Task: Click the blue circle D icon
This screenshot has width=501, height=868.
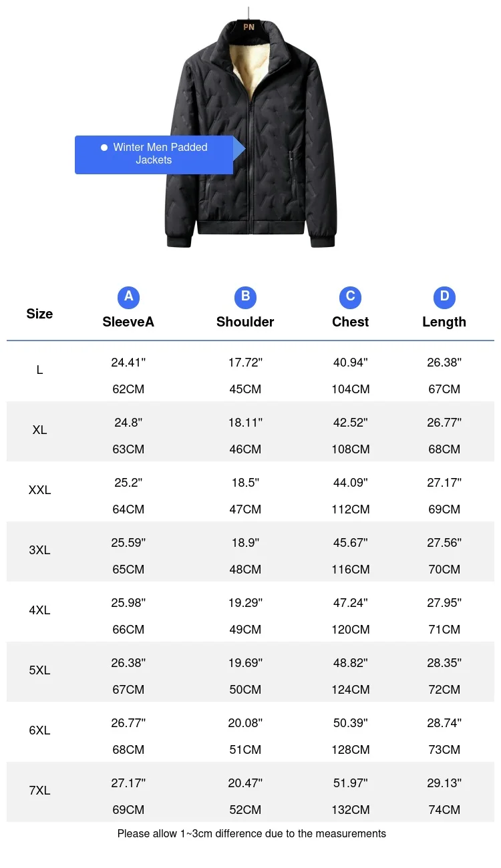Action: 444,297
